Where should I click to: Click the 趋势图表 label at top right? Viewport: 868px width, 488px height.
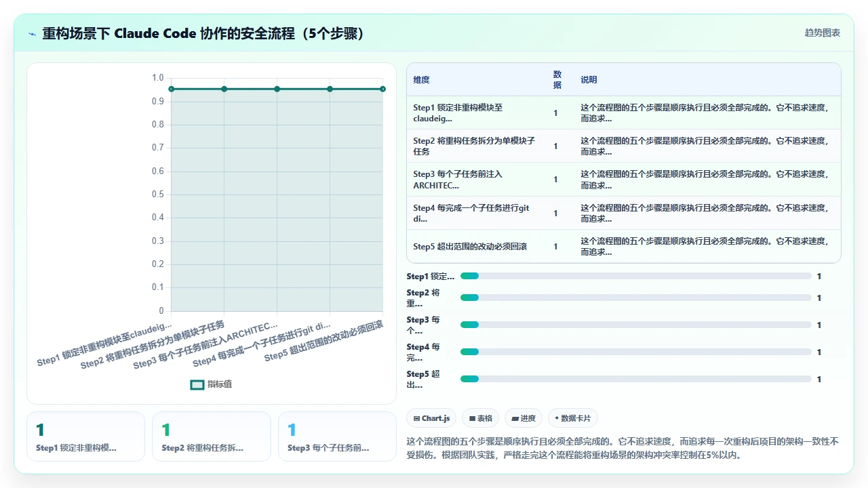click(823, 33)
